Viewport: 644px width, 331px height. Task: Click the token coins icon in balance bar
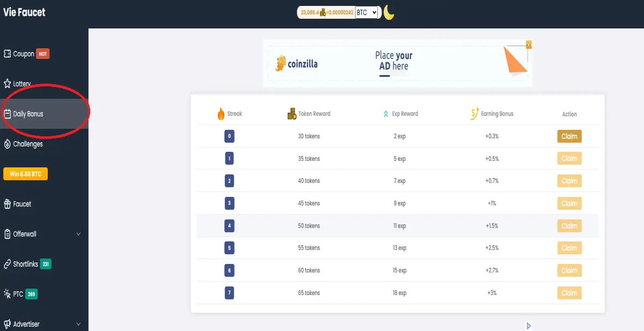tap(323, 12)
